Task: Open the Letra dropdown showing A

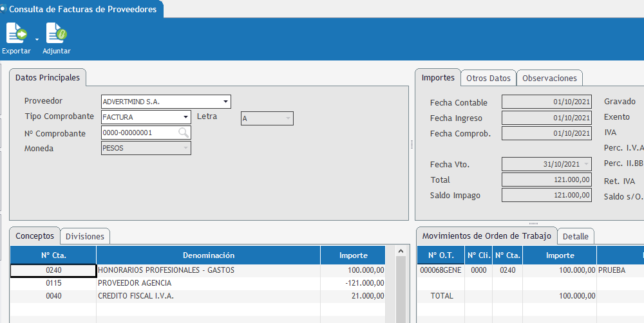Action: pyautogui.click(x=288, y=118)
